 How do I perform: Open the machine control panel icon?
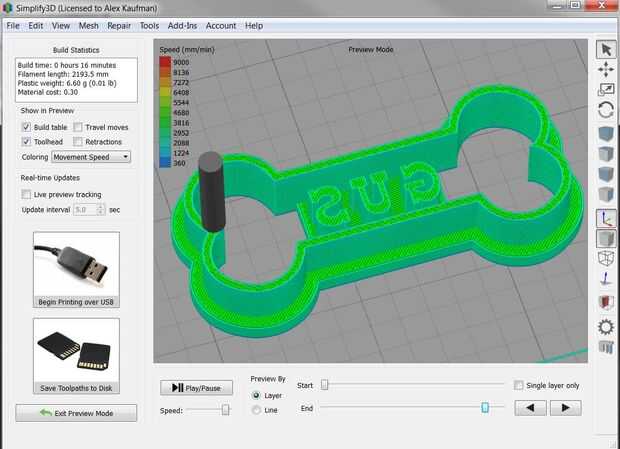coord(606,347)
